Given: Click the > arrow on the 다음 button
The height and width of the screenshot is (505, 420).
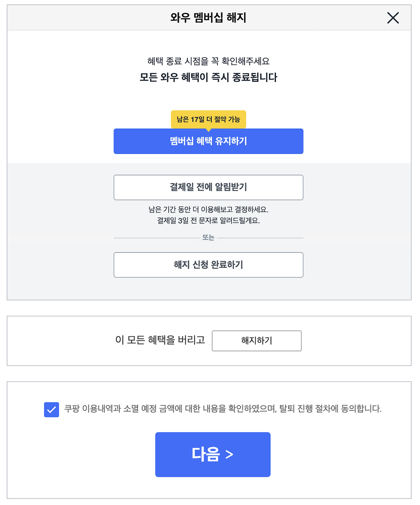Looking at the screenshot, I should [229, 454].
